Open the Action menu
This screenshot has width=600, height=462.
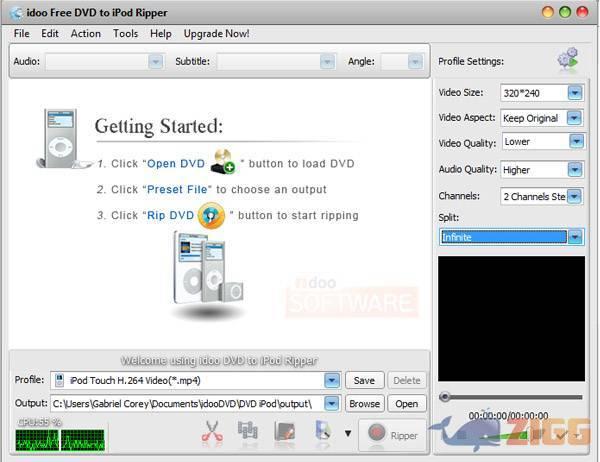[x=86, y=34]
